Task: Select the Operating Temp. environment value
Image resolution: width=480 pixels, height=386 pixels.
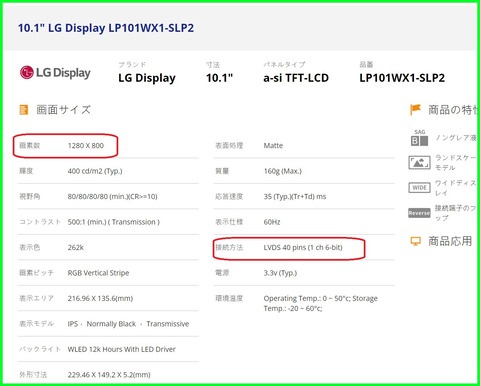Action: tap(321, 303)
